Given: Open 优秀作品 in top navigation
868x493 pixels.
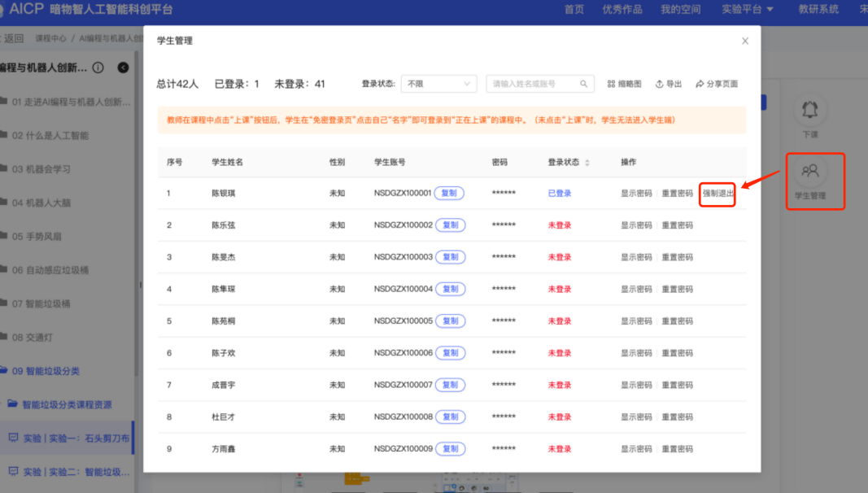Looking at the screenshot, I should 622,10.
